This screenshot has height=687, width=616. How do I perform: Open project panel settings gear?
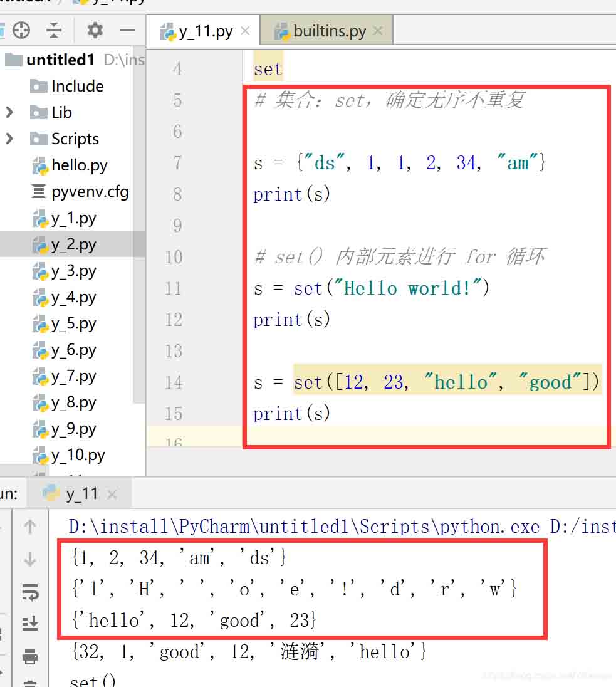[x=95, y=30]
